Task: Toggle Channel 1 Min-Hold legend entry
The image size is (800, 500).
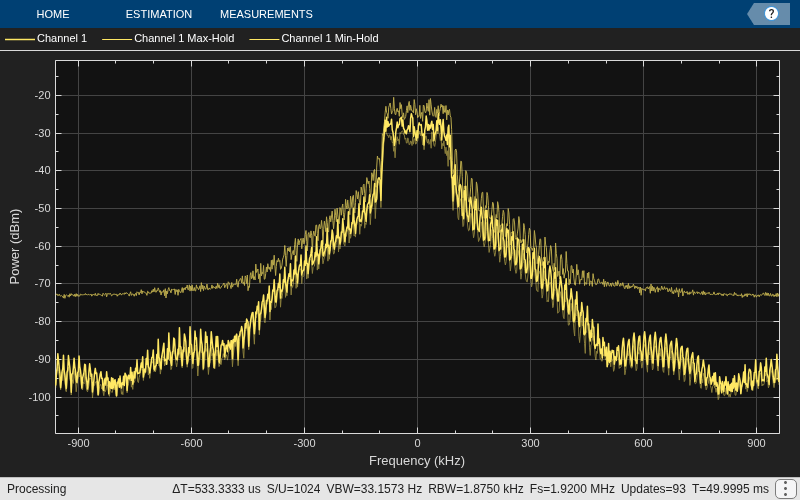Action: coord(314,38)
